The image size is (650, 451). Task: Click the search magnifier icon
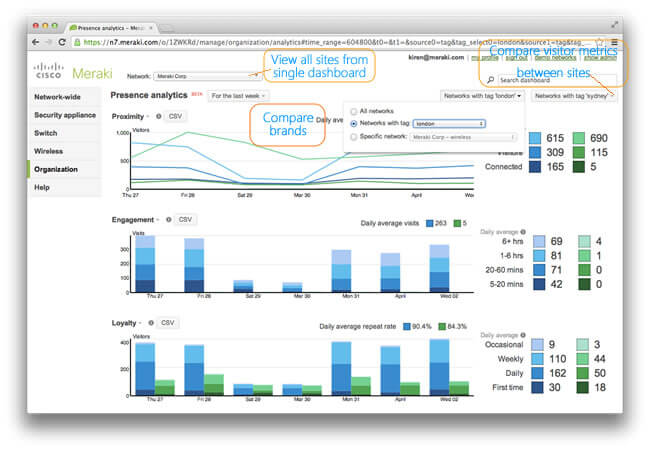click(x=491, y=80)
